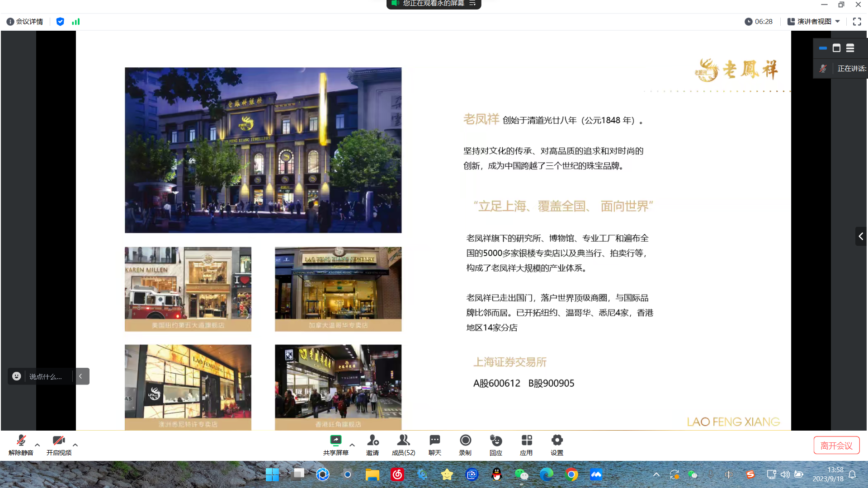Click the Share Screen icon
868x488 pixels.
335,441
